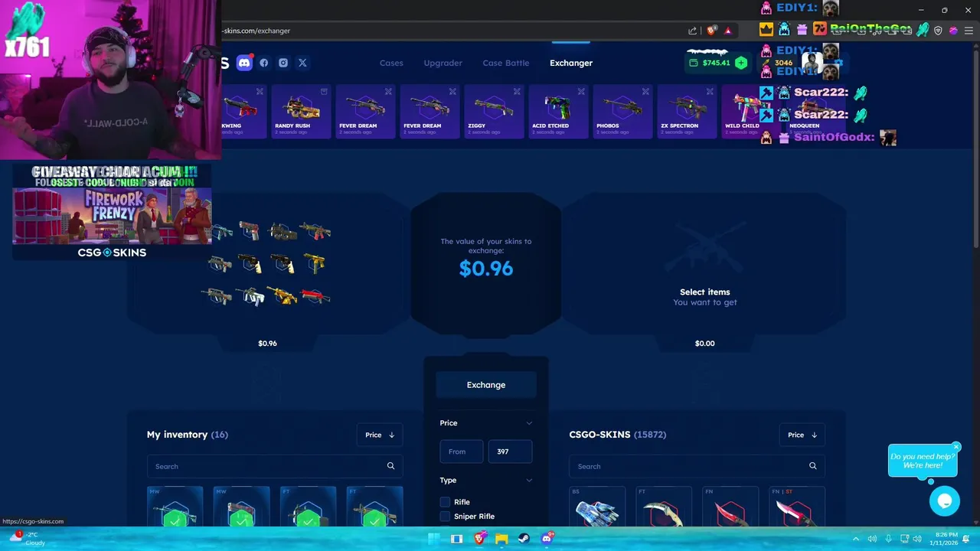Viewport: 980px width, 551px height.
Task: Open the live chat bubble icon
Action: pyautogui.click(x=945, y=501)
